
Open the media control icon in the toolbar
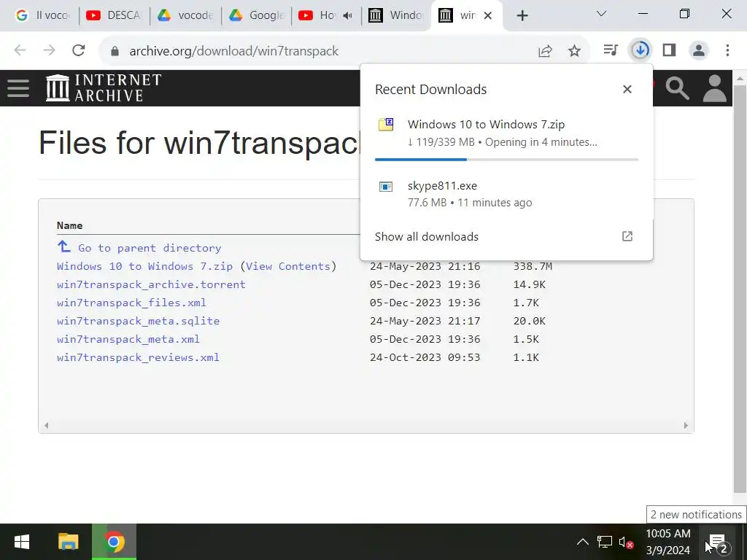pos(611,50)
